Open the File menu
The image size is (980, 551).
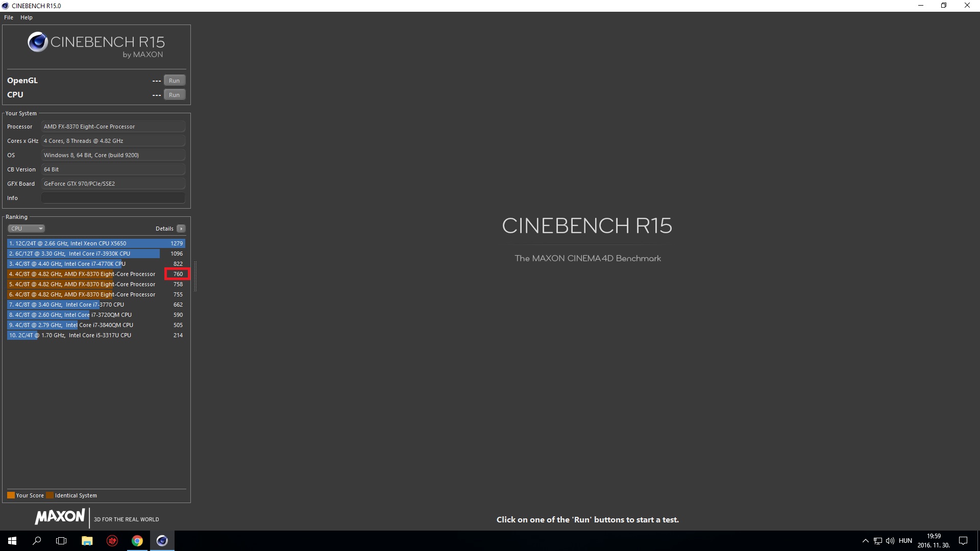point(9,17)
